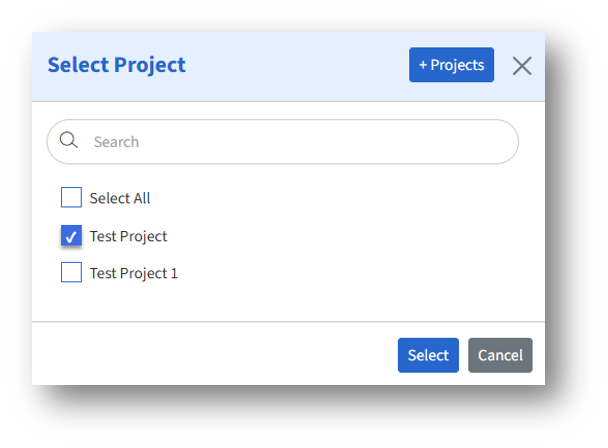The width and height of the screenshot is (608, 448).
Task: Uncheck the Test Project checkbox
Action: pos(71,236)
